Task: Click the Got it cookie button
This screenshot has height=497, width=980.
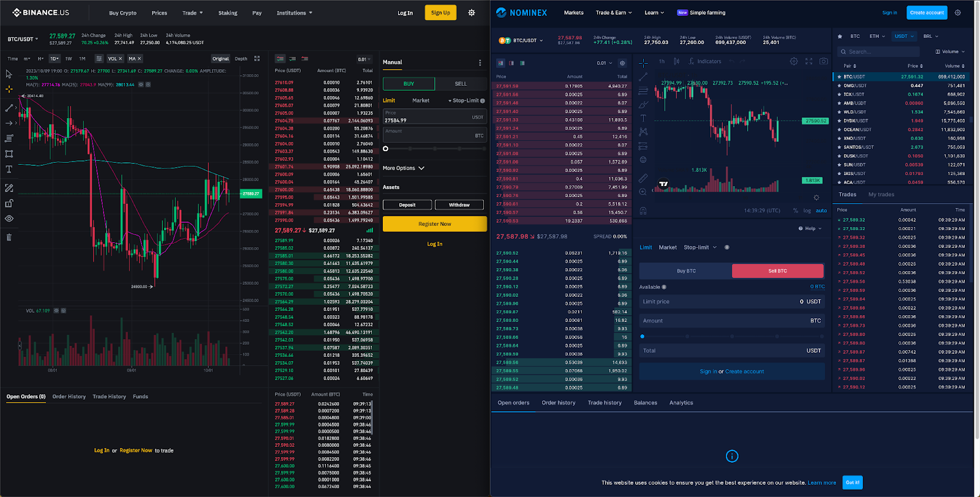Action: pyautogui.click(x=853, y=482)
